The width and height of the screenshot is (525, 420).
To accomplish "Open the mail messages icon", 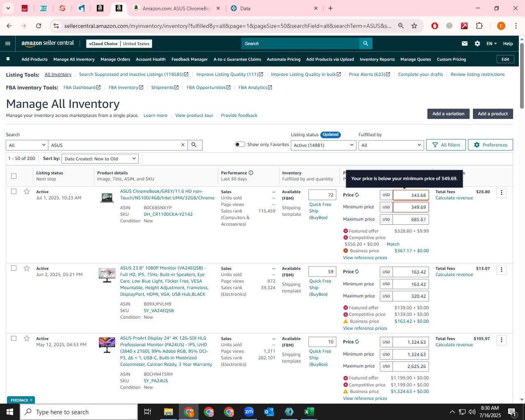I will [x=465, y=43].
